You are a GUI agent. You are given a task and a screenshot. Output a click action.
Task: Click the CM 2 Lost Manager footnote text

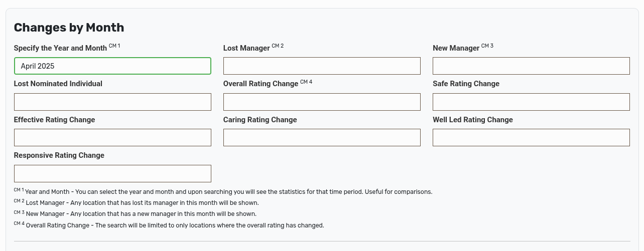pos(142,203)
